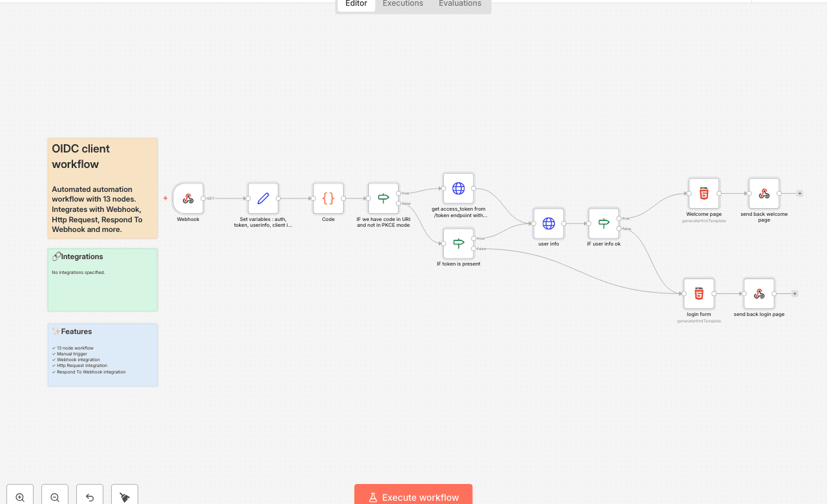
Task: Click the plus connector after 'send back login page'
Action: tap(794, 293)
